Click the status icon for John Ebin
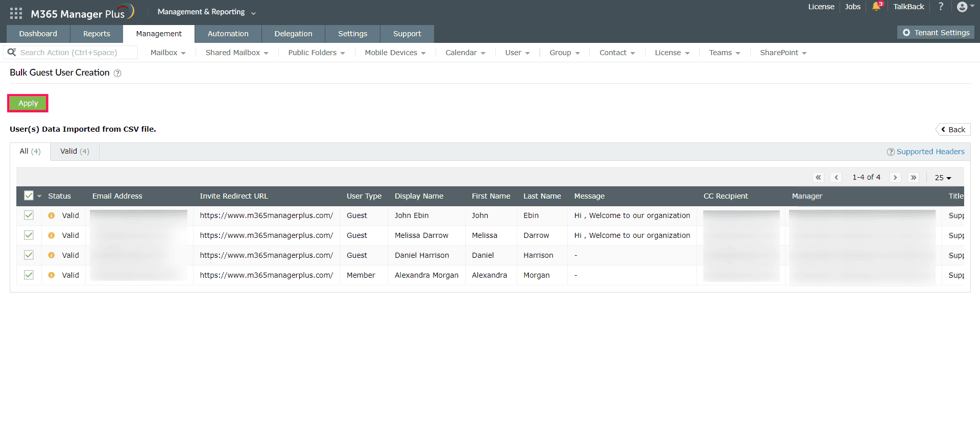This screenshot has height=438, width=980. (x=52, y=216)
